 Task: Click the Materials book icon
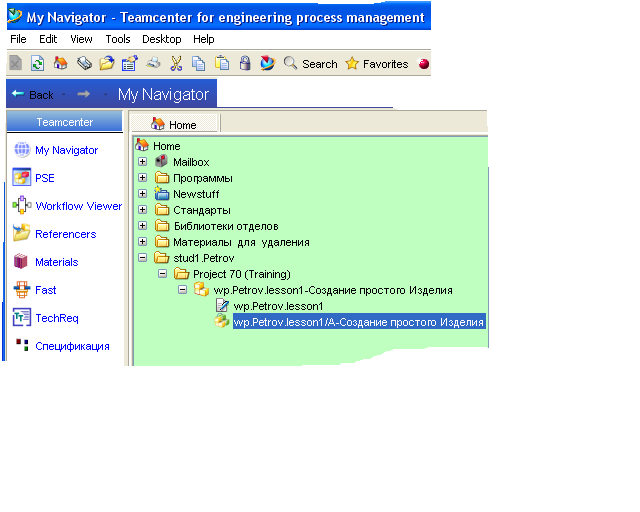pyautogui.click(x=20, y=261)
